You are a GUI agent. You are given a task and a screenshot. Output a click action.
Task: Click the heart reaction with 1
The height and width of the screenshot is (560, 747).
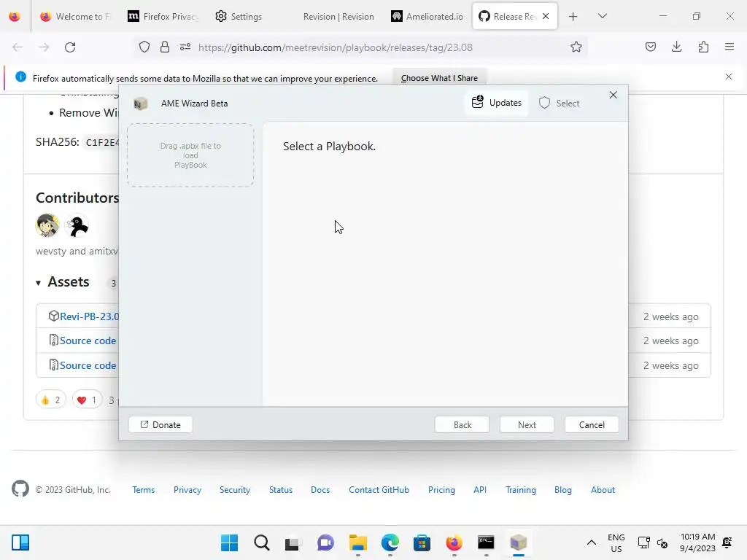click(x=88, y=400)
